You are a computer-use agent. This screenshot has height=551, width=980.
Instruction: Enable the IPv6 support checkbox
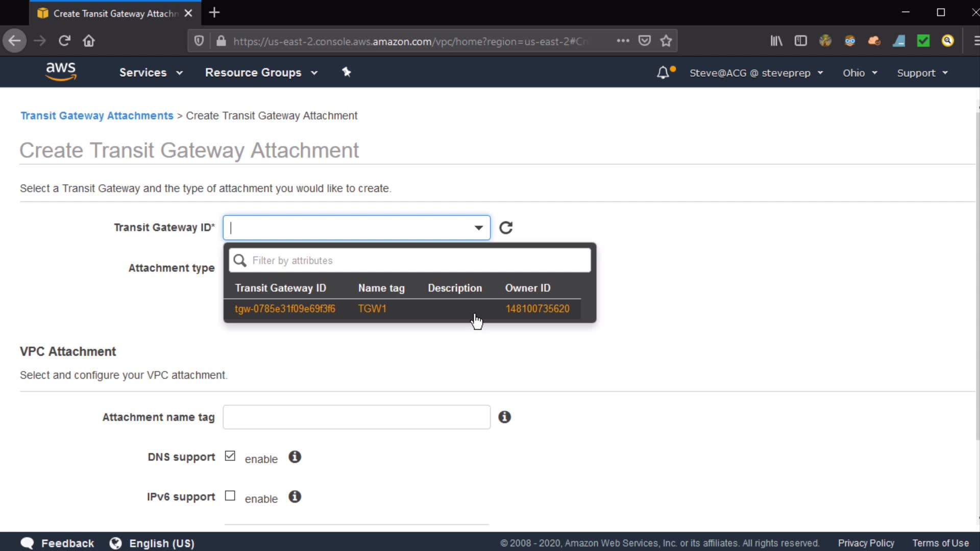tap(230, 496)
